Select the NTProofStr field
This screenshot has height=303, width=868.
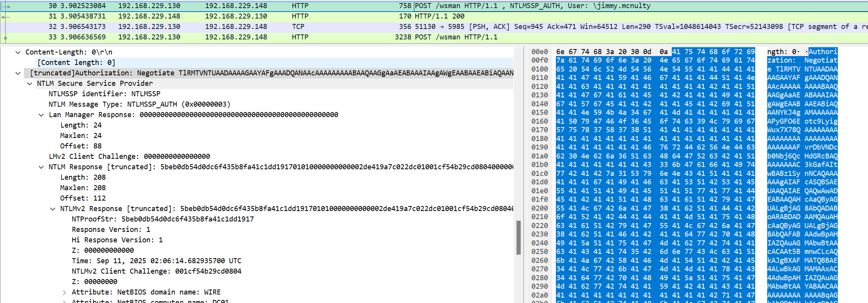coord(162,219)
